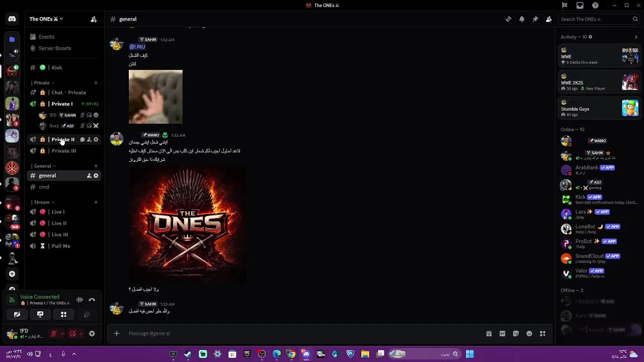Image resolution: width=644 pixels, height=362 pixels.
Task: Add a server with the plus icon
Action: [x=12, y=274]
